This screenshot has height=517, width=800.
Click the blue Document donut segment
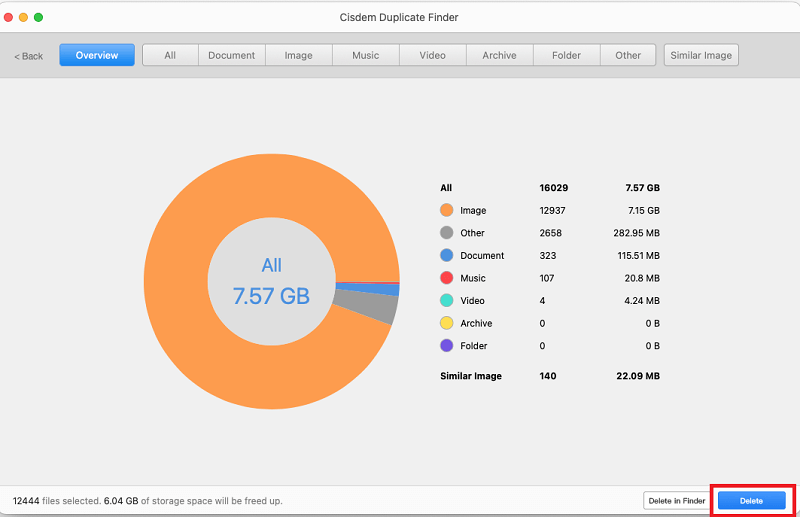(x=367, y=288)
